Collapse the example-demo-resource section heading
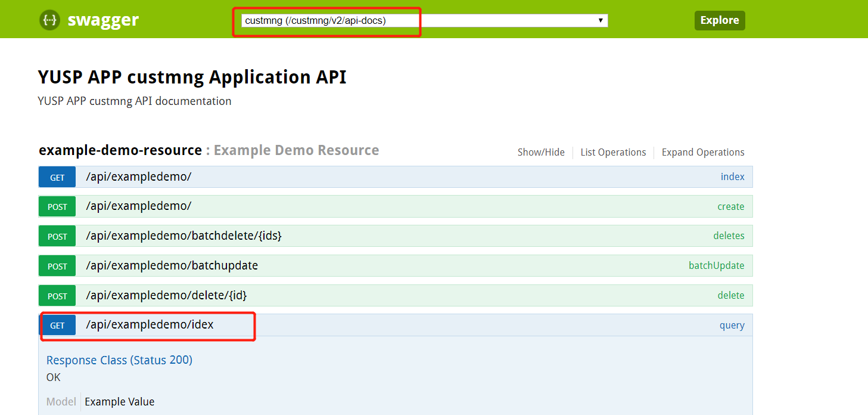Image resolution: width=868 pixels, height=415 pixels. point(120,150)
